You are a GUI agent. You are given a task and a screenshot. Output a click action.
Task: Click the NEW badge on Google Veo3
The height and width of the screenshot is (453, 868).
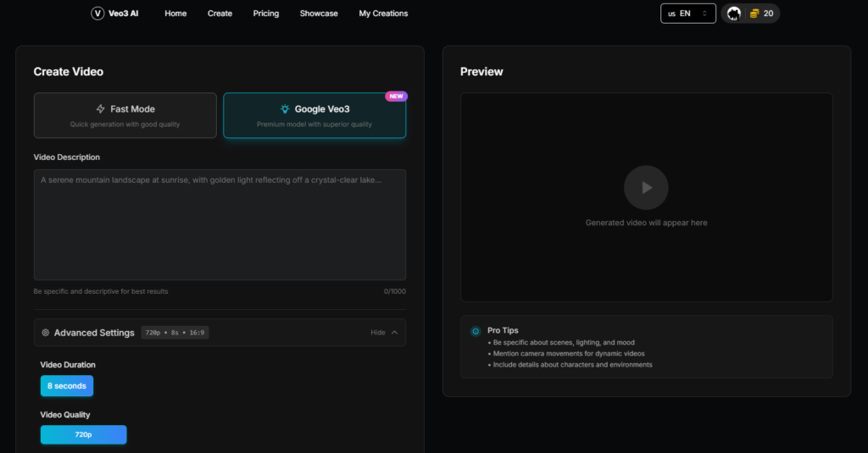tap(397, 97)
